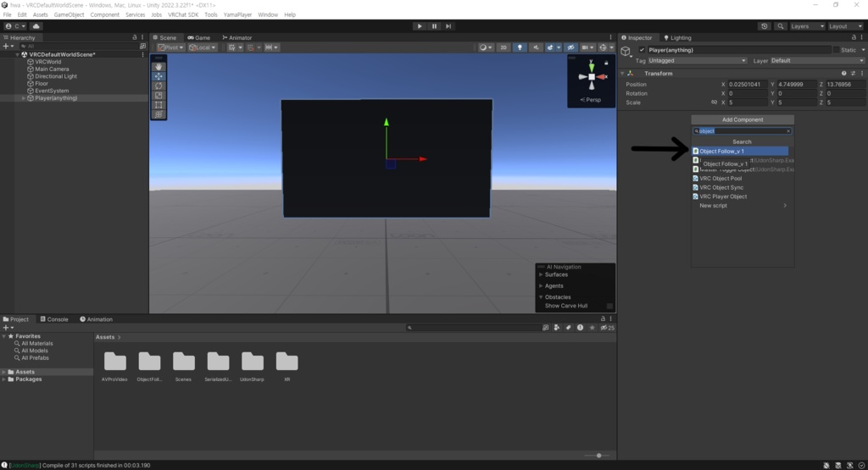Open the Tag Untagged dropdown
This screenshot has height=470, width=868.
click(697, 61)
